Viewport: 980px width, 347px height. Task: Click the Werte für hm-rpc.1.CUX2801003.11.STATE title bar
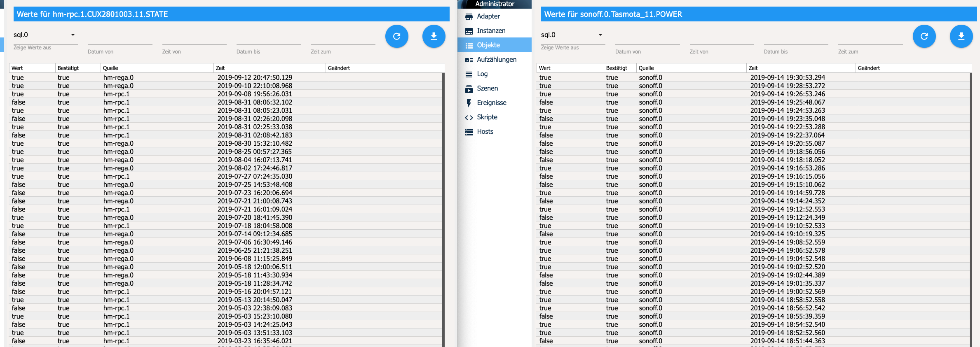(231, 14)
